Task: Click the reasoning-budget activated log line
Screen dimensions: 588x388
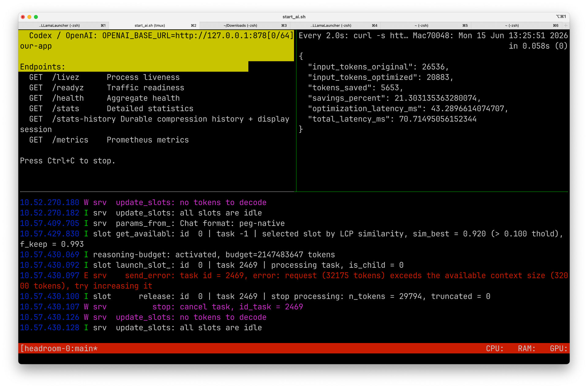Action: click(x=177, y=255)
